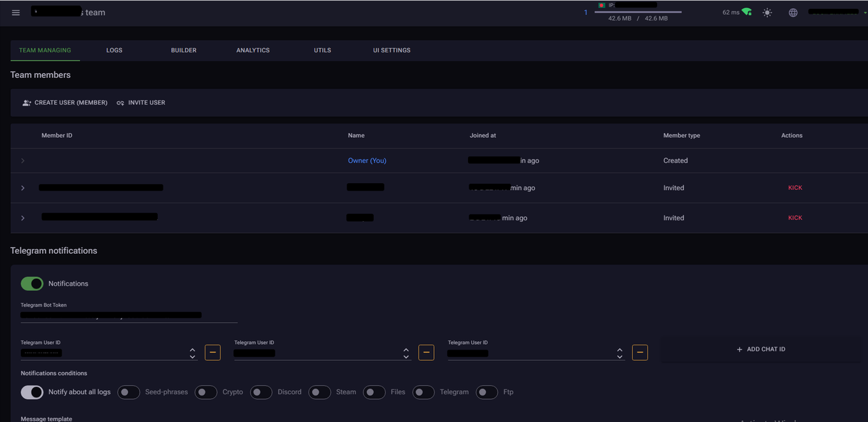This screenshot has width=868, height=422.
Task: Disable the Notifications toggle
Action: click(32, 284)
